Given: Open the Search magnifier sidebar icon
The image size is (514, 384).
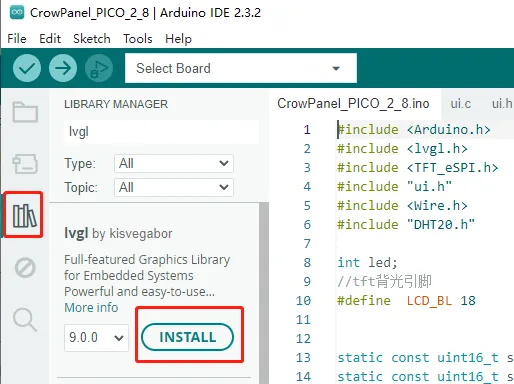Looking at the screenshot, I should 25,320.
